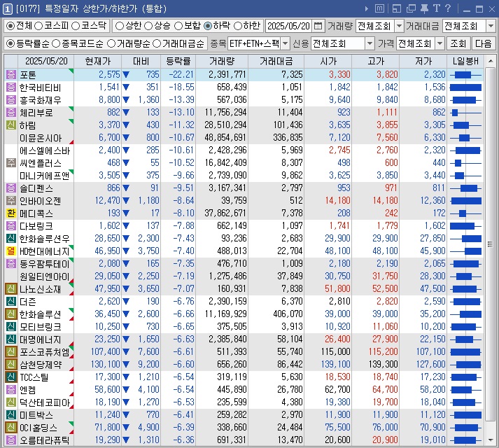Select the 보합 radio button

point(178,26)
